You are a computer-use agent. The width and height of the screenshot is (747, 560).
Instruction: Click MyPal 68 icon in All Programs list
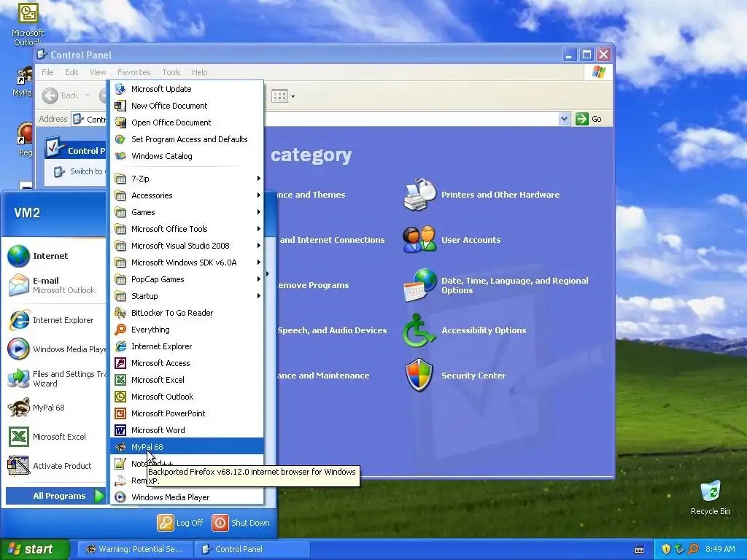point(120,447)
